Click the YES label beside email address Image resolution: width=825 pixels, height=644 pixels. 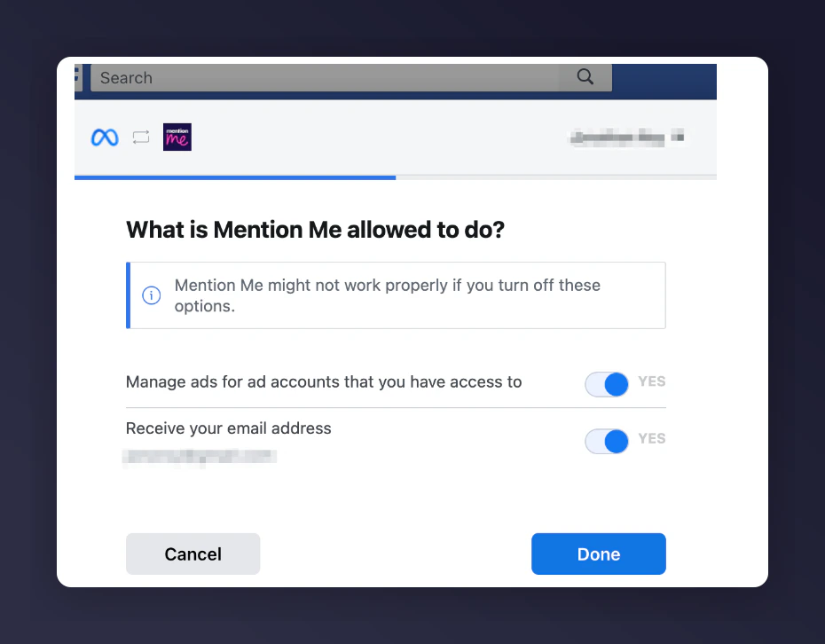point(652,438)
